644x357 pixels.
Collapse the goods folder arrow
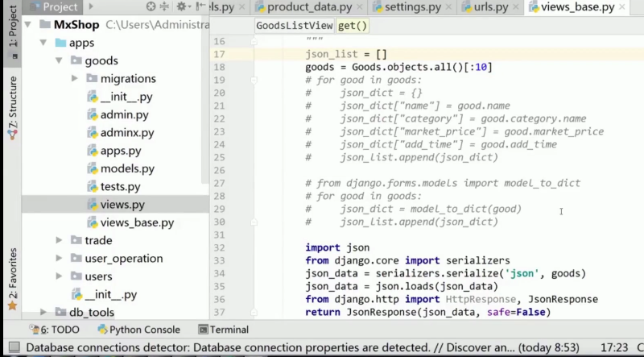pos(59,60)
